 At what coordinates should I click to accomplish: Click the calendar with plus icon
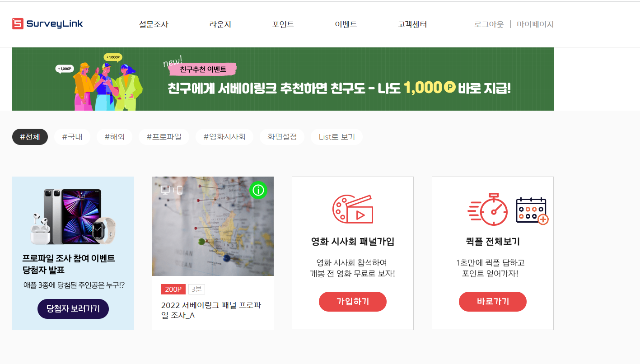pos(532,211)
